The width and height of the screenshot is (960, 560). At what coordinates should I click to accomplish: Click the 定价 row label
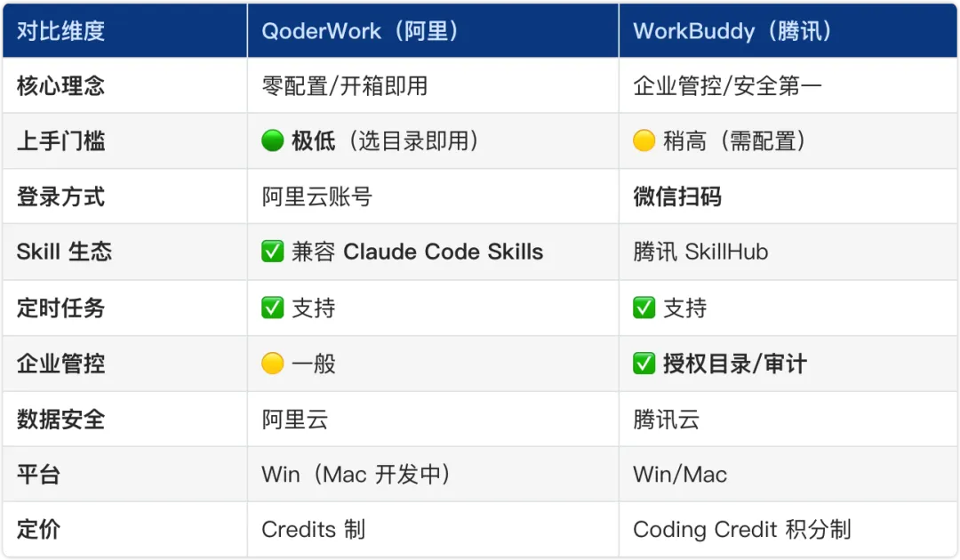38,530
